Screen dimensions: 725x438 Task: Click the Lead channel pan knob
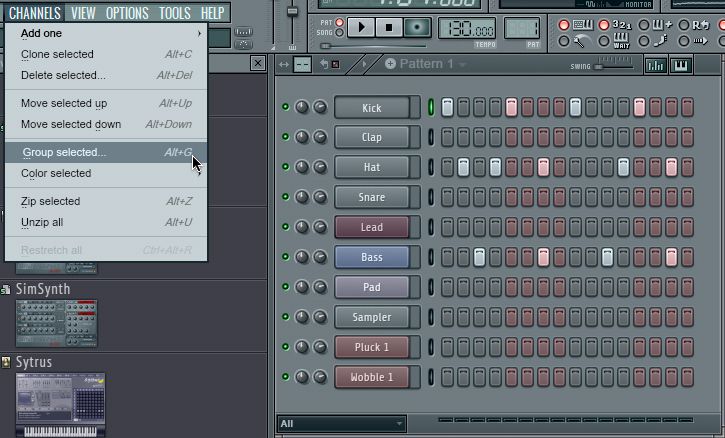click(301, 227)
